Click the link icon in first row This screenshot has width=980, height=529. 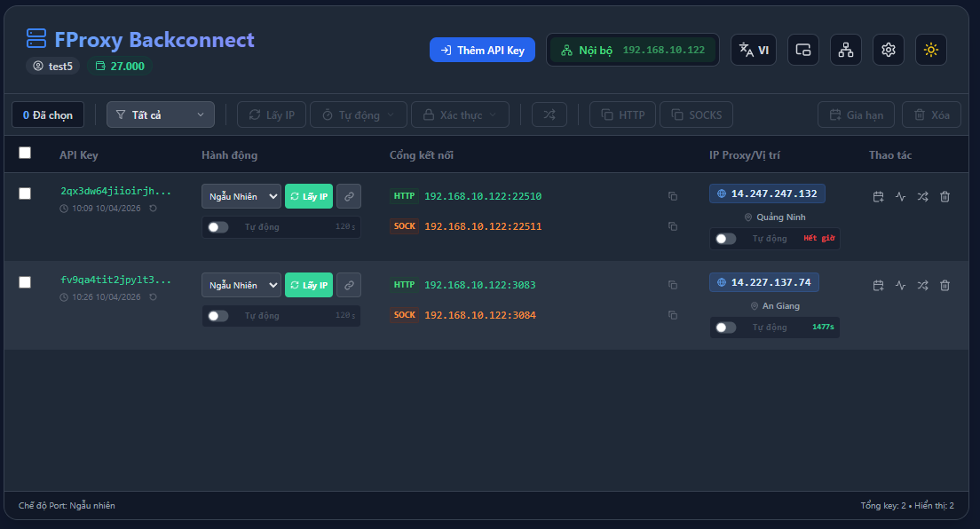tap(349, 196)
